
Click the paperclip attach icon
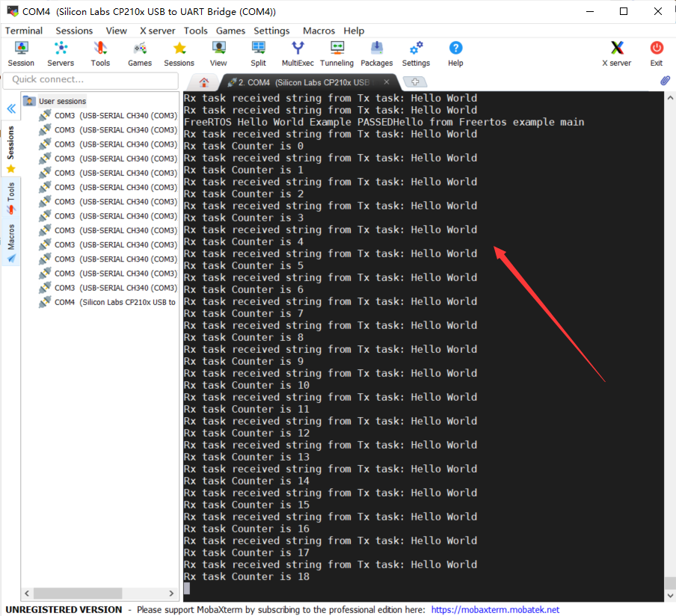[x=665, y=81]
